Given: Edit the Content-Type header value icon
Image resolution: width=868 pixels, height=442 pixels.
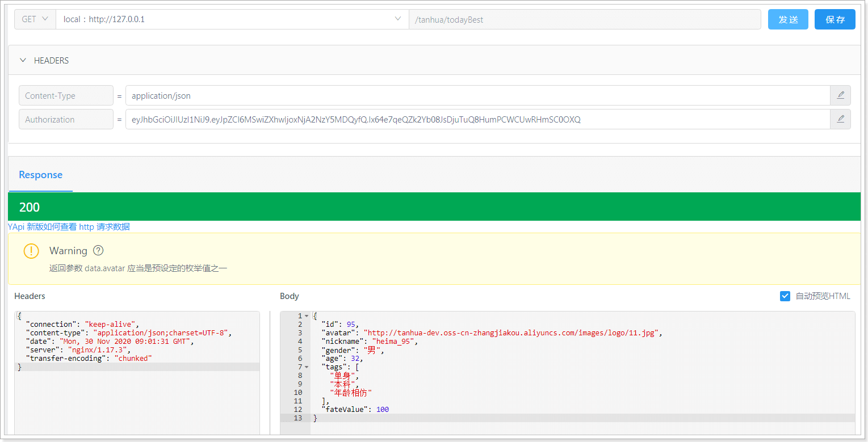Looking at the screenshot, I should [x=840, y=95].
